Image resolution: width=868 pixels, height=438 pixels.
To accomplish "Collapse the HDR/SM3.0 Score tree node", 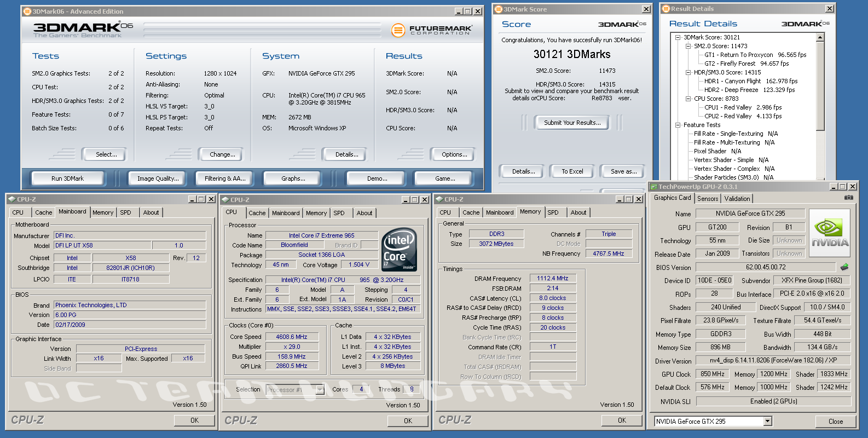I will coord(688,72).
